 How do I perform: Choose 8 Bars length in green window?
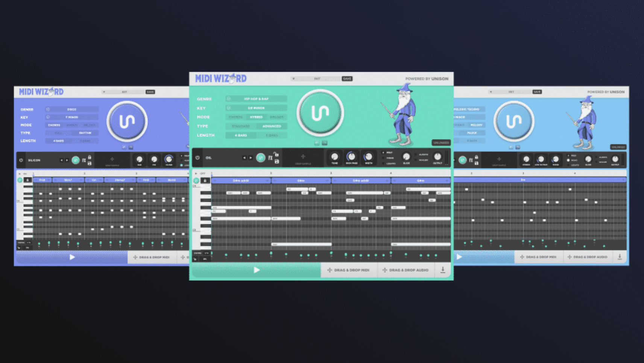[272, 135]
